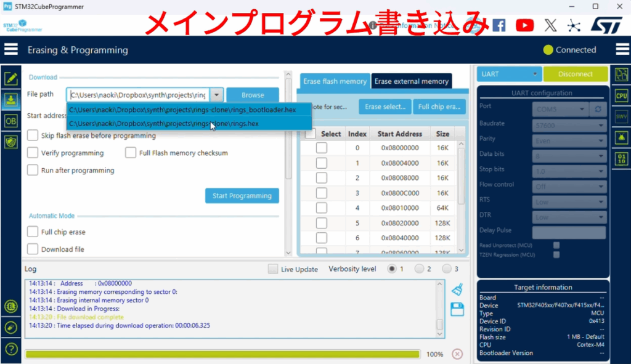Open the Parity dropdown
The image size is (631, 364).
(x=569, y=141)
